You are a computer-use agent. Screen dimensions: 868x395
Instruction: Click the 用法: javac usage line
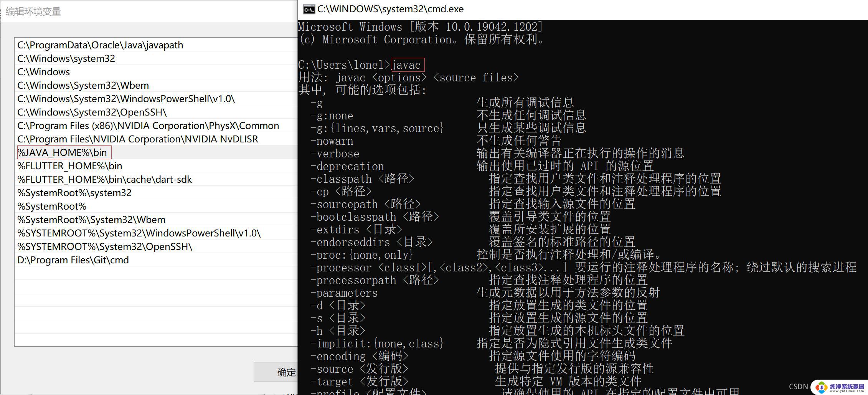click(408, 78)
